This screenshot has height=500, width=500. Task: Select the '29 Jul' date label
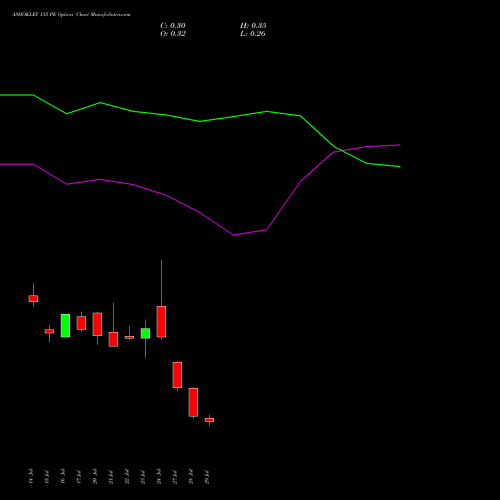pyautogui.click(x=207, y=476)
